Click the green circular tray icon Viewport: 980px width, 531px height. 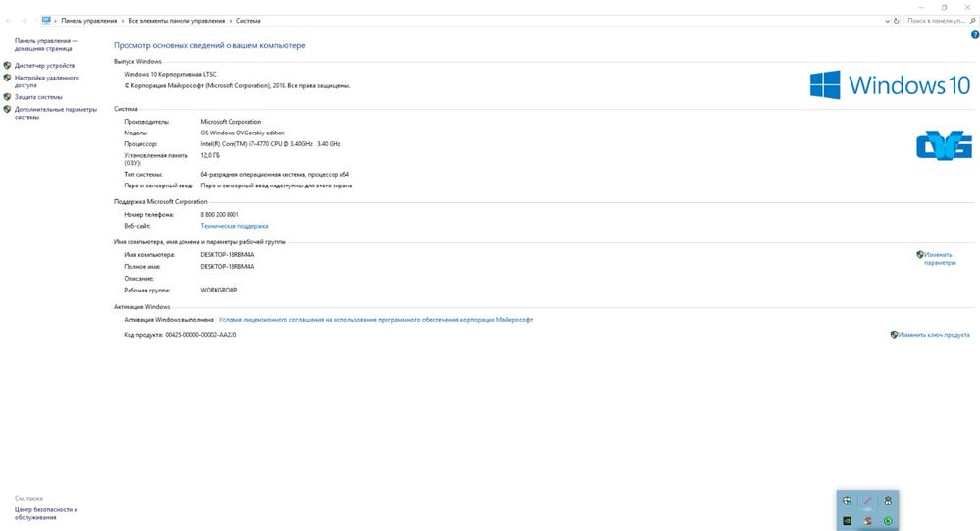pyautogui.click(x=888, y=521)
